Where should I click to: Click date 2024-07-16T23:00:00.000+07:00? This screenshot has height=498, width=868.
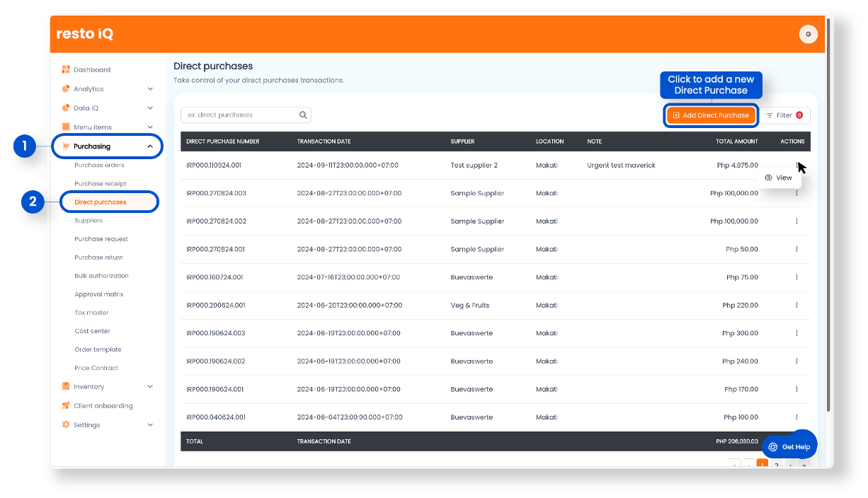coord(348,277)
